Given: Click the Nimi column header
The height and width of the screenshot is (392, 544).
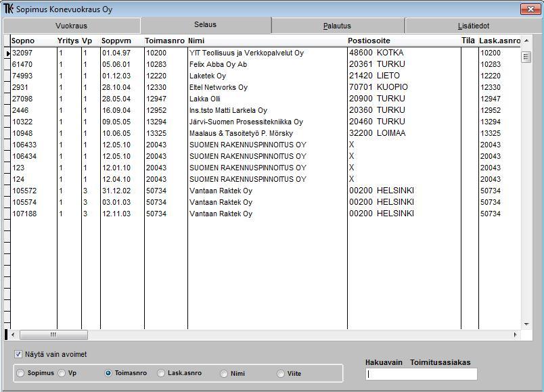Looking at the screenshot, I should click(x=267, y=41).
